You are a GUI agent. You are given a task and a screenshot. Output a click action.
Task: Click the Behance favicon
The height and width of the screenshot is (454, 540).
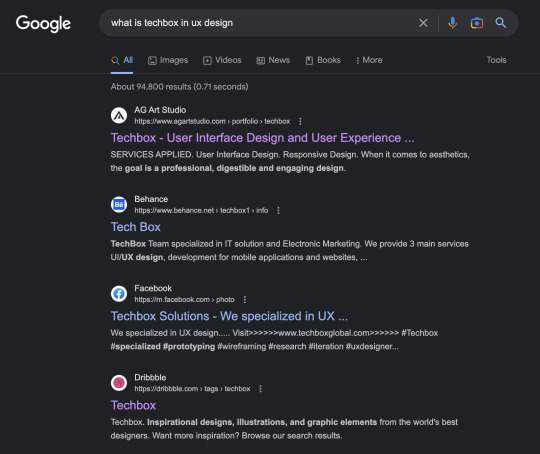[119, 205]
